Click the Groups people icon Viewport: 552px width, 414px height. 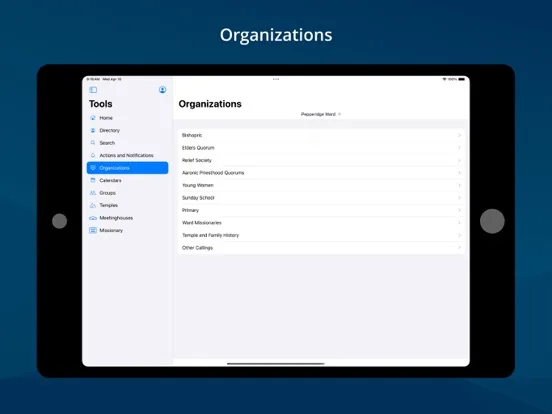[93, 193]
